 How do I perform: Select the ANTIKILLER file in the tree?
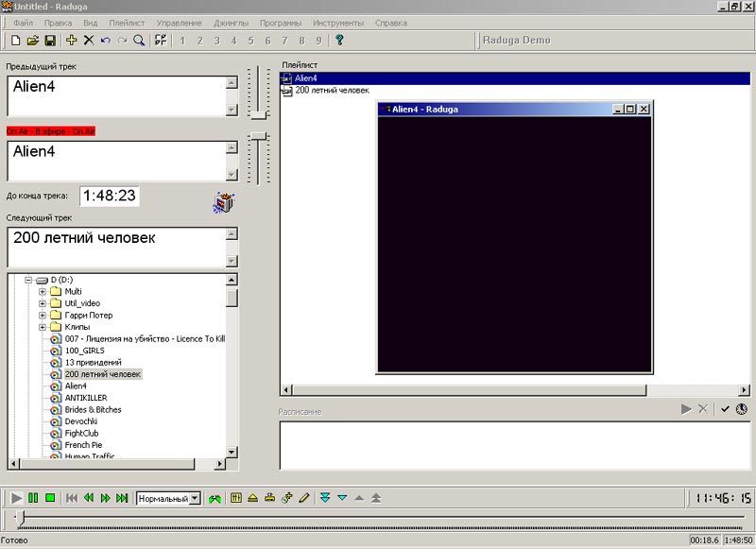coord(86,398)
